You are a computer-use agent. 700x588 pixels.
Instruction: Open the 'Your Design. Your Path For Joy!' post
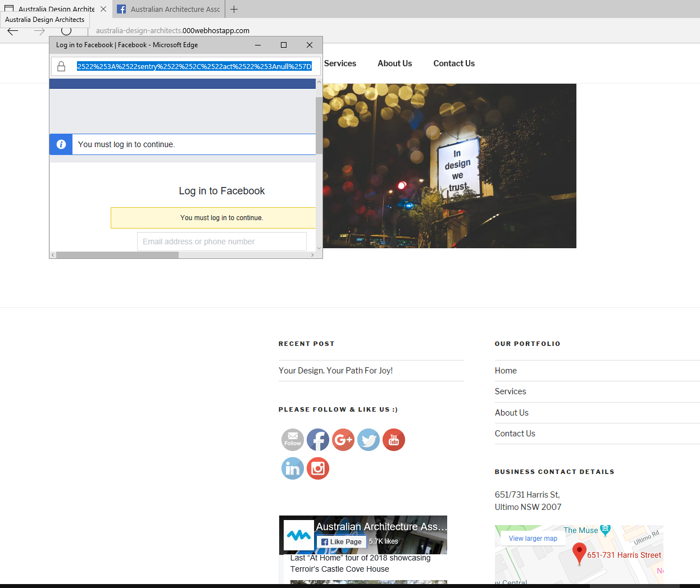tap(335, 371)
